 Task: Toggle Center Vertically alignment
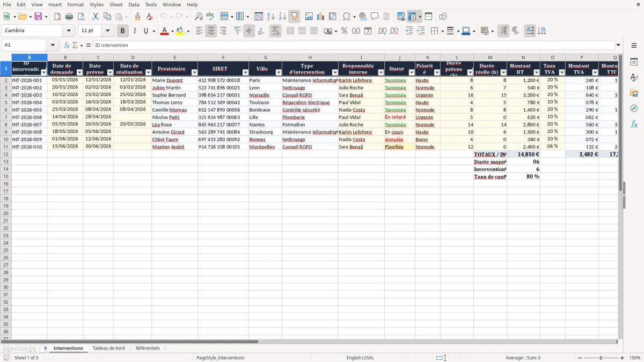[249, 31]
